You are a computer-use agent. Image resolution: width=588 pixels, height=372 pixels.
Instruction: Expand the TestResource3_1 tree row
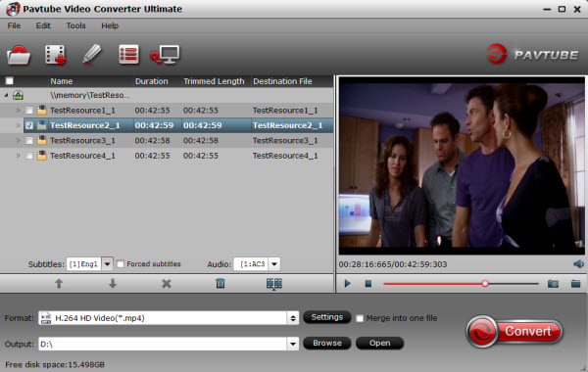click(x=18, y=141)
